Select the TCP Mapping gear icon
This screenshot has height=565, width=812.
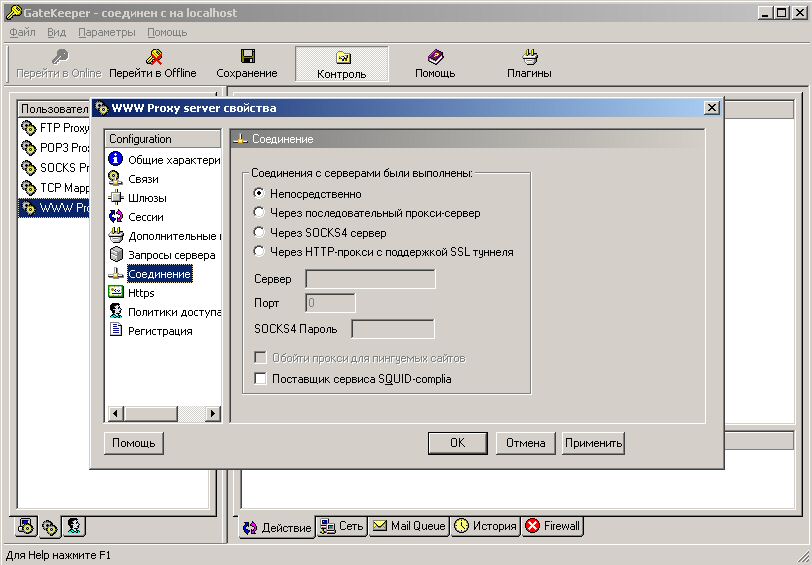click(x=28, y=187)
